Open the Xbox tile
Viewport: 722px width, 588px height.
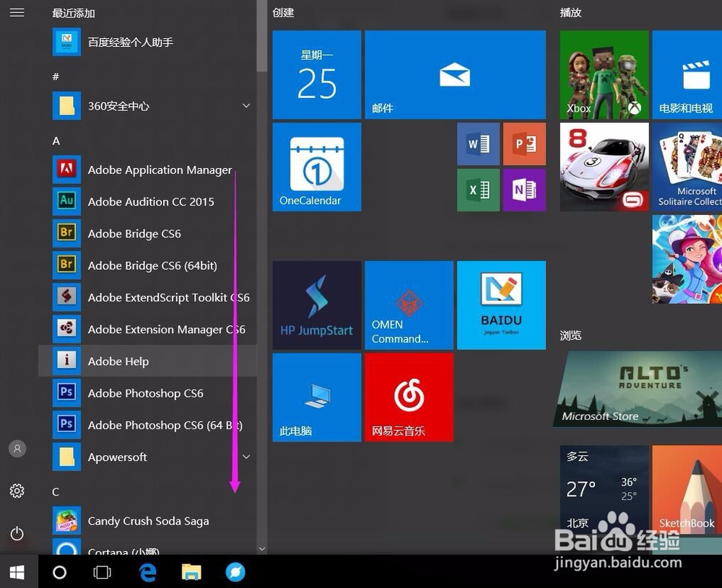(604, 75)
